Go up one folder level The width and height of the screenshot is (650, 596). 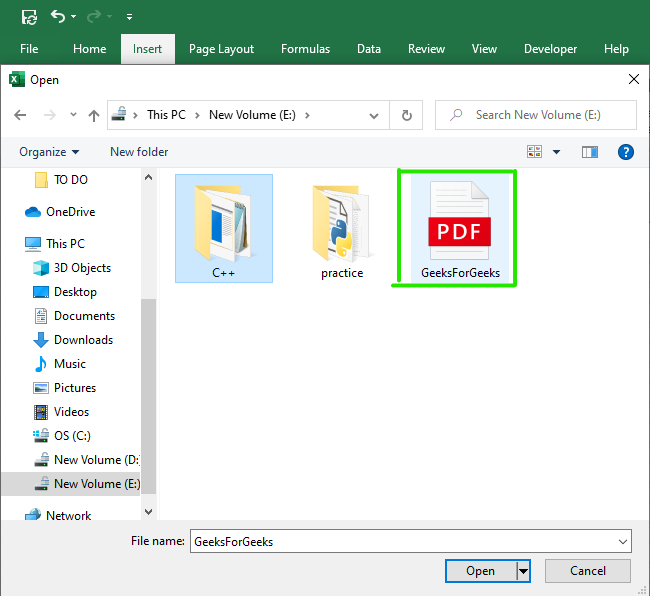[x=94, y=115]
